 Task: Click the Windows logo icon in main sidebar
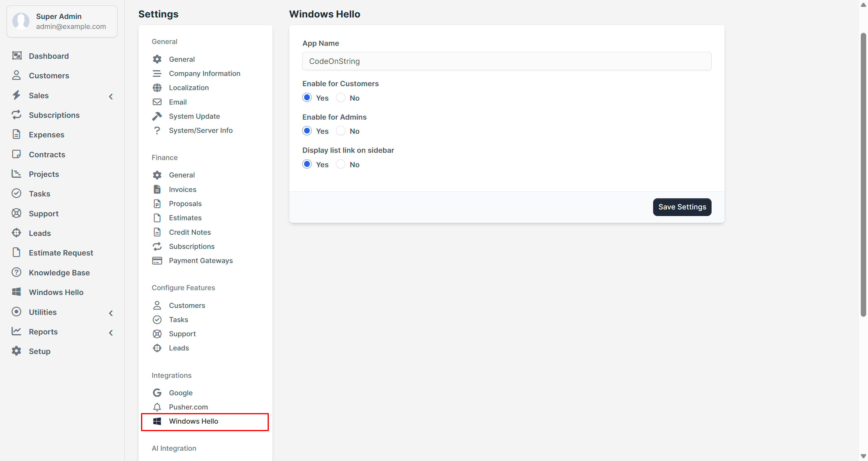17,291
